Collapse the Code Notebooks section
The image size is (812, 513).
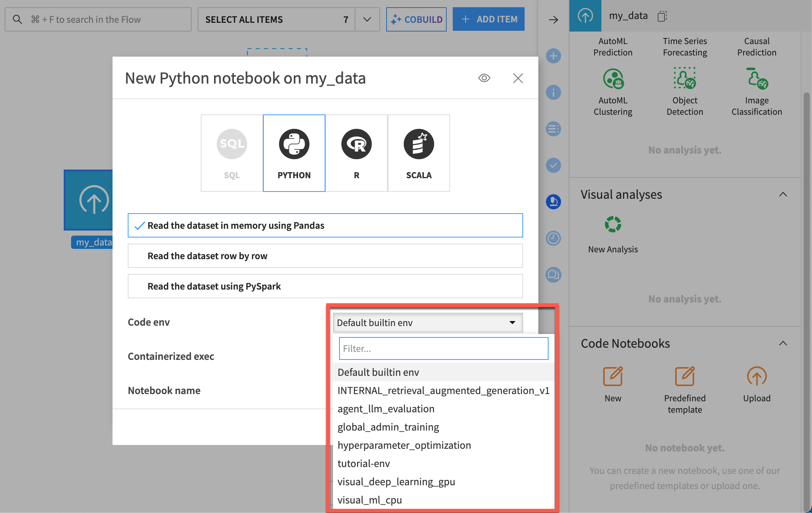tap(783, 344)
